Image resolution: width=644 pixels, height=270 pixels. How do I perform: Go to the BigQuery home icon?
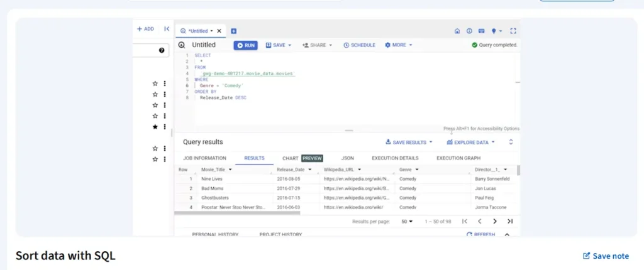(457, 31)
